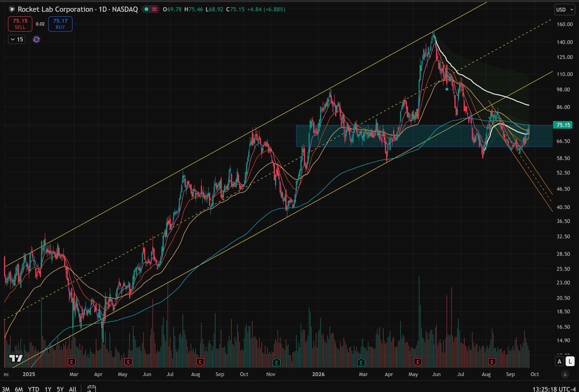Viewport: 579px width, 392px height.
Task: Select the 3M date range
Action: tap(6, 389)
